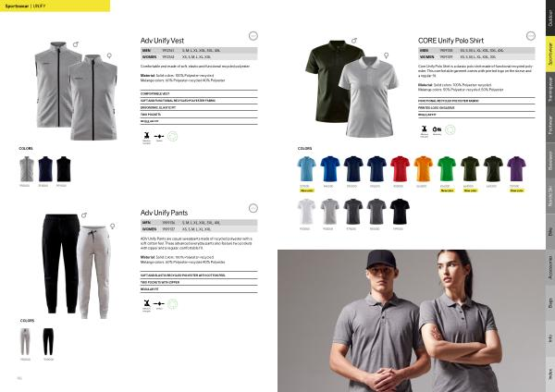Open the Footwear side tab
This screenshot has height=392, width=555.
(x=550, y=125)
